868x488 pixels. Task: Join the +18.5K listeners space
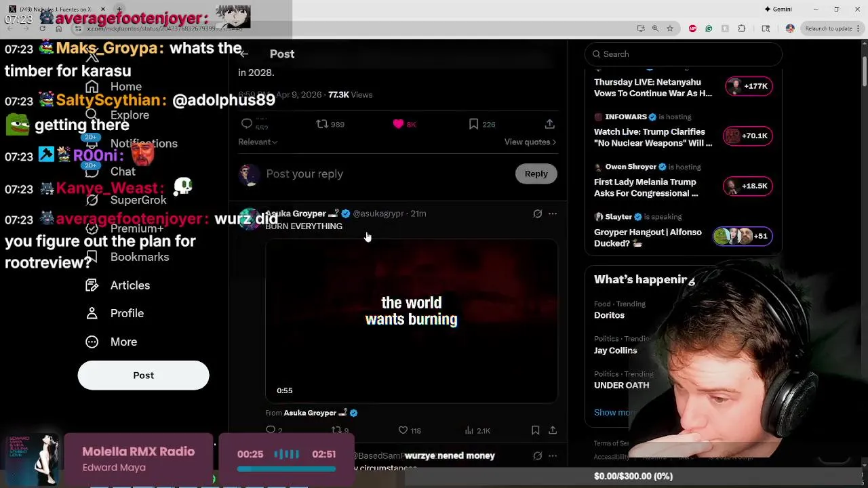coord(748,186)
